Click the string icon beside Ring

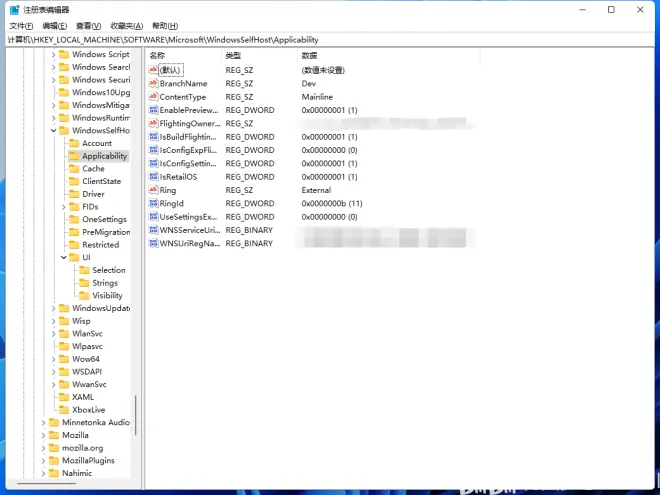click(x=153, y=190)
